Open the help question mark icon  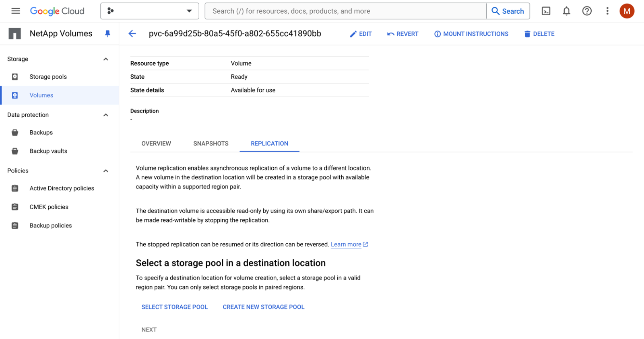[x=587, y=11]
